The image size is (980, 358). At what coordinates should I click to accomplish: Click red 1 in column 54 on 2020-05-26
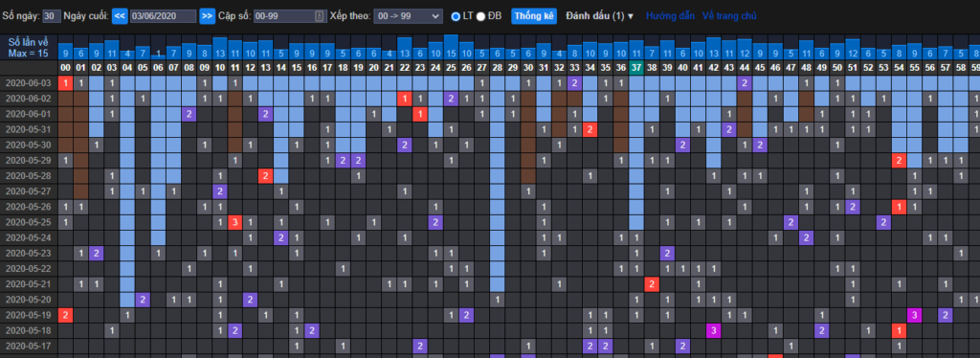pyautogui.click(x=899, y=207)
